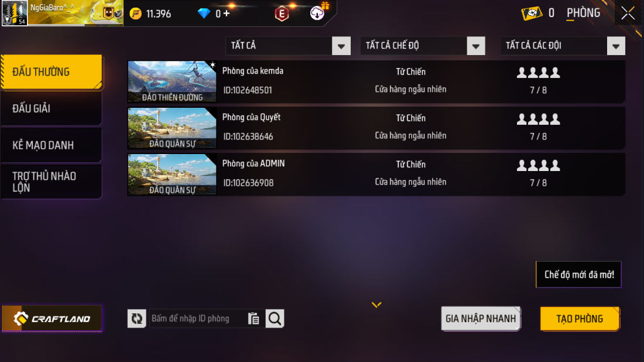Select TRỢ THỦ NHÀO LỘN tab
Viewport: 644px width, 362px height.
point(51,182)
